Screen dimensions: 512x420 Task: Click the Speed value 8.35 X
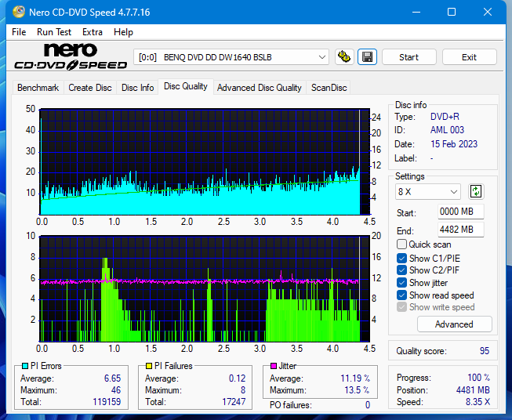478,402
